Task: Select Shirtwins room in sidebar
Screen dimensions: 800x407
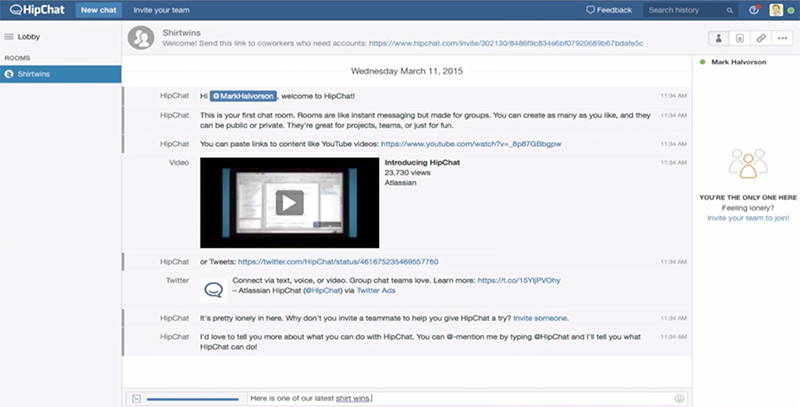Action: (x=60, y=73)
